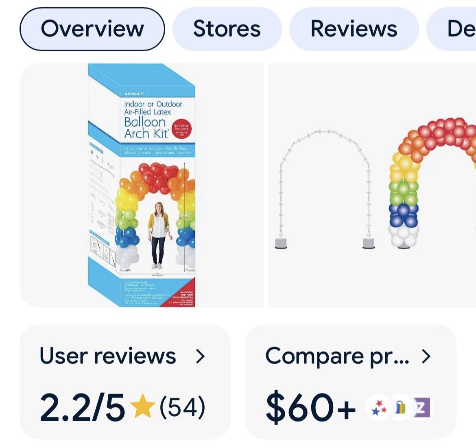This screenshot has width=476, height=448.
Task: Open the Stores tab
Action: (227, 29)
